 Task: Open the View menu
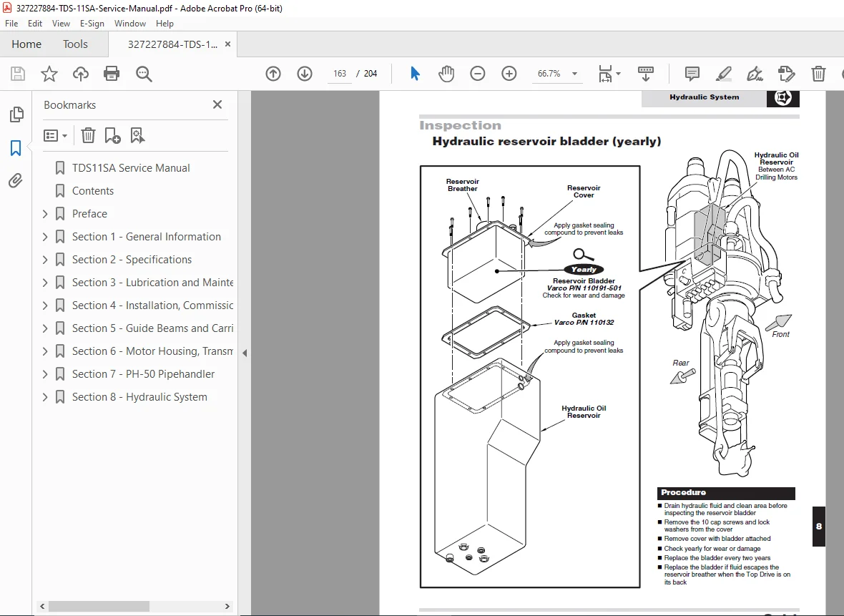61,23
